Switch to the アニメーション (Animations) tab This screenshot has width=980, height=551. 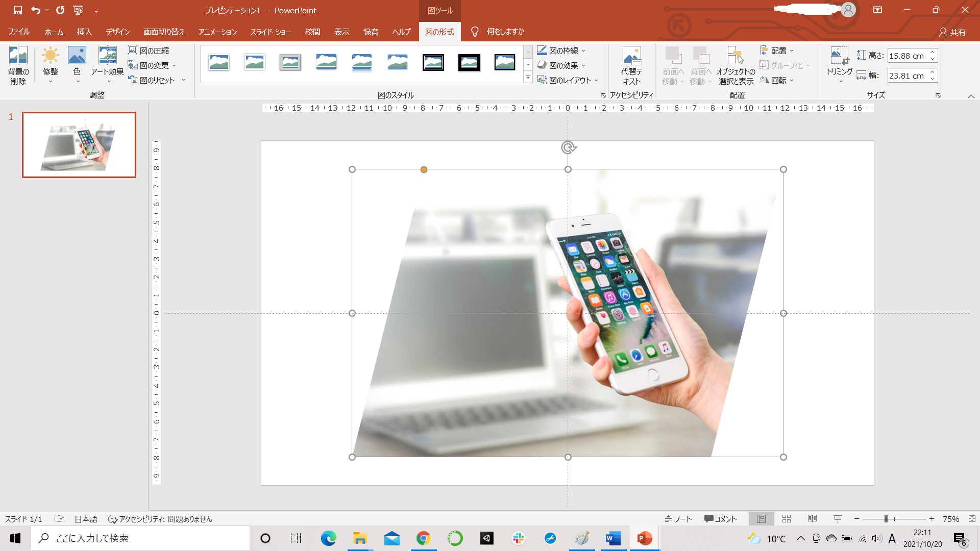tap(217, 32)
